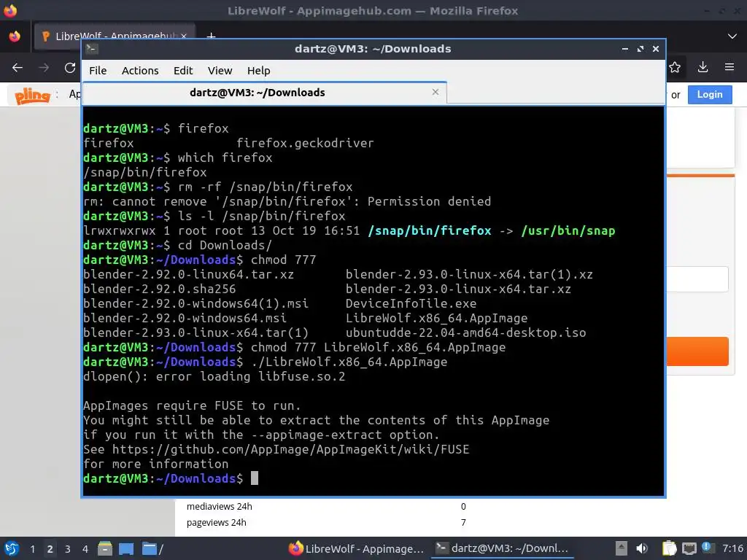Open the volume control in the system tray
The image size is (747, 560).
[x=642, y=548]
